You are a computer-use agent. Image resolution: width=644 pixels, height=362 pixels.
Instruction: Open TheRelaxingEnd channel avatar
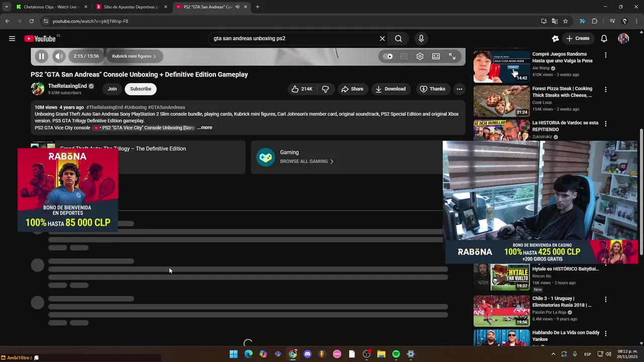38,89
